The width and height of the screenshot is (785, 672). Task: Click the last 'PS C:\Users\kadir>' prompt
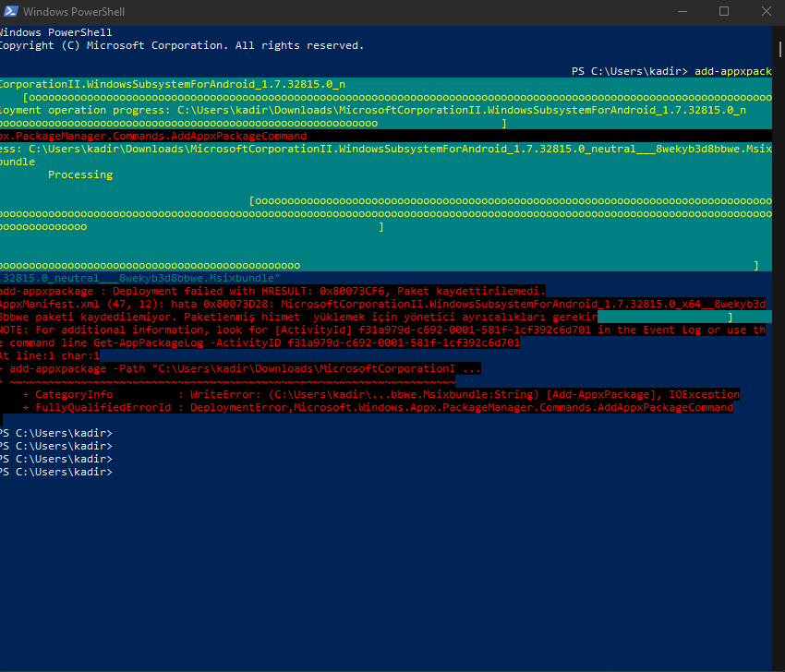point(56,472)
